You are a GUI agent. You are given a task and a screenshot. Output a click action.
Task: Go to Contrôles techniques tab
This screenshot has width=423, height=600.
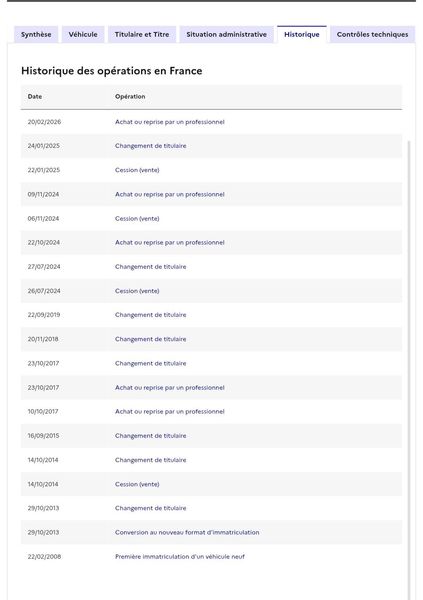(372, 34)
